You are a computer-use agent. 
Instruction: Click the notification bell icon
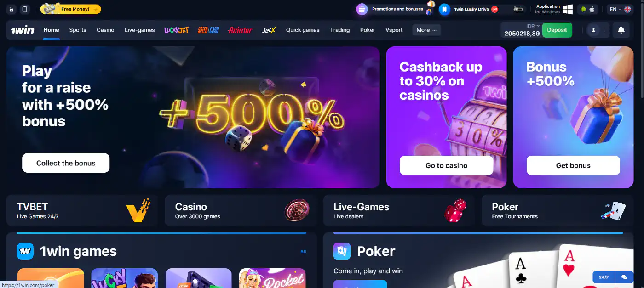(621, 30)
